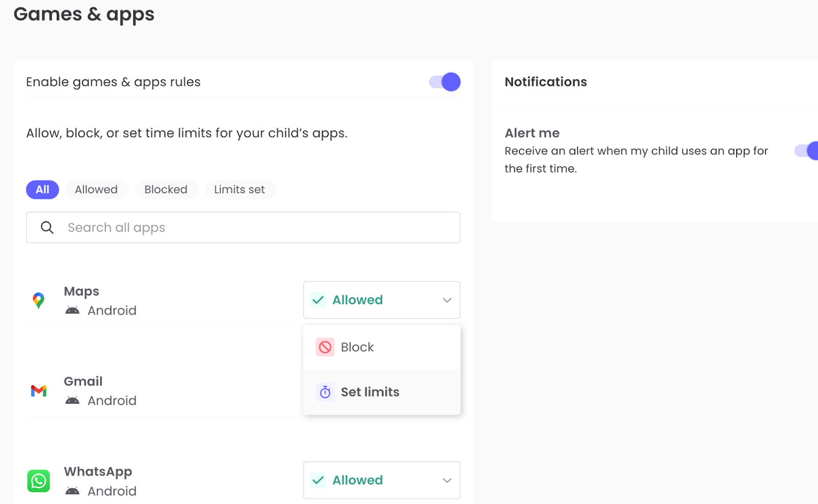Click the Android label under WhatsApp
Screen dimensions: 818x504
(x=112, y=491)
